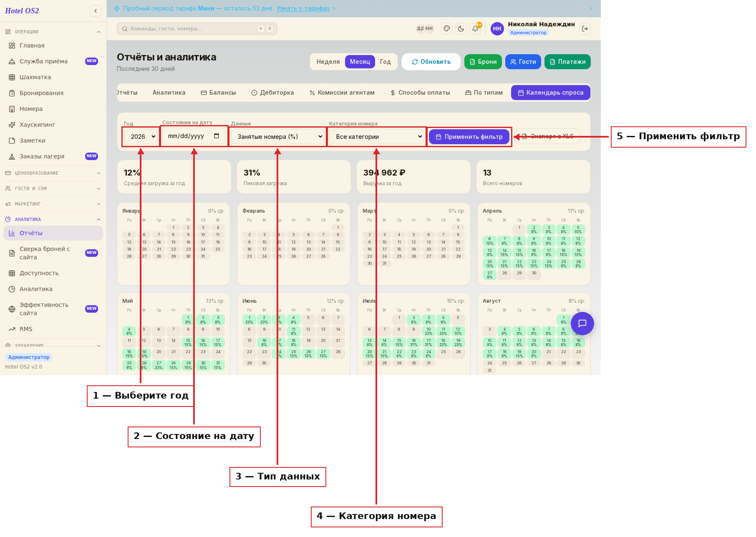Follow the Узнать о тарифах link
756x537 pixels.
pos(303,8)
